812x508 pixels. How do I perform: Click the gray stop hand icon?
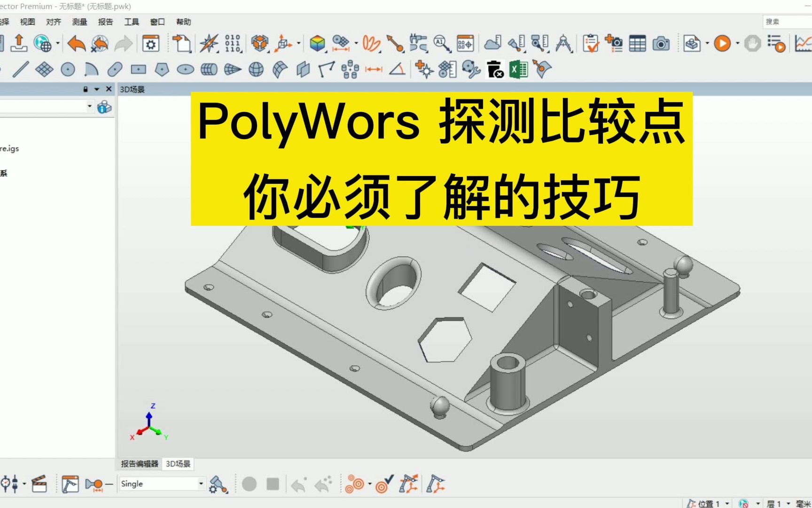coord(752,44)
